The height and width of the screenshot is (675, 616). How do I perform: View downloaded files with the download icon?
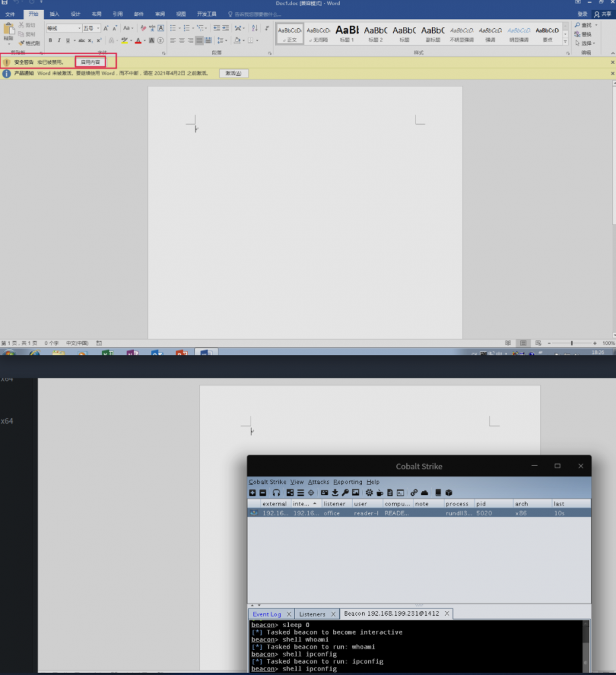[x=334, y=492]
